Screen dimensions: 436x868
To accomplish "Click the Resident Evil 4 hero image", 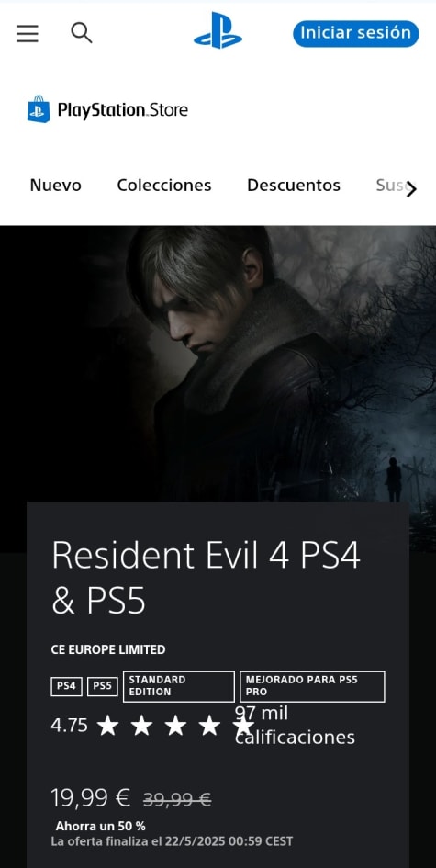I will point(218,364).
